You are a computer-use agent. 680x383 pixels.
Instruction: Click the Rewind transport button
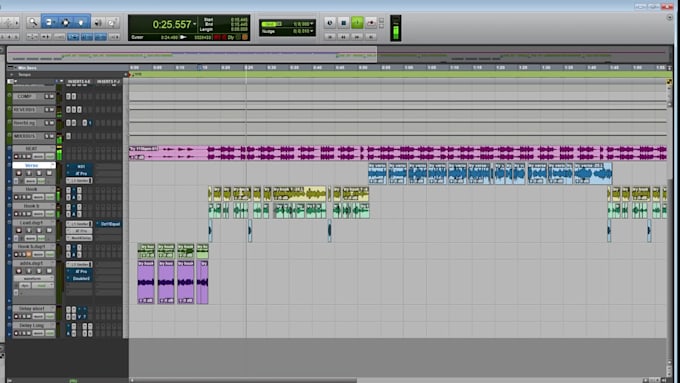[343, 37]
